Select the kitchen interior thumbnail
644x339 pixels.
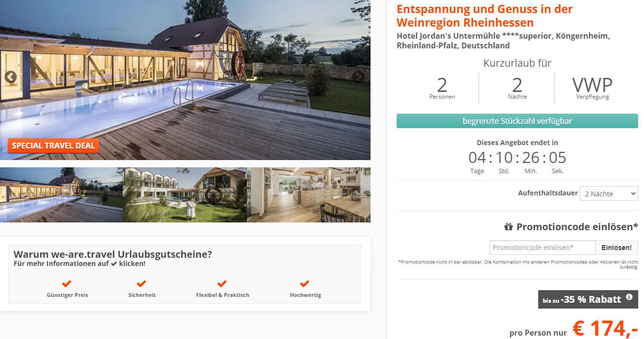click(x=309, y=195)
